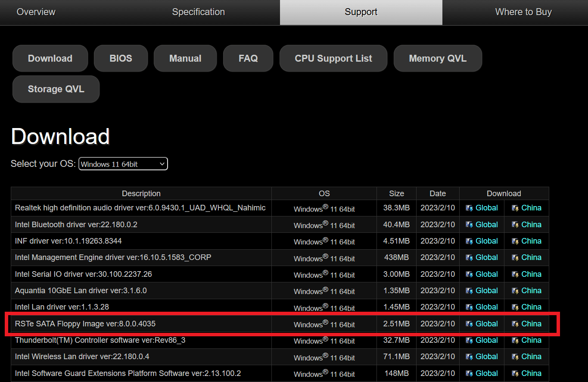Click Global link for RSTe SATA Floppy Image

(487, 324)
